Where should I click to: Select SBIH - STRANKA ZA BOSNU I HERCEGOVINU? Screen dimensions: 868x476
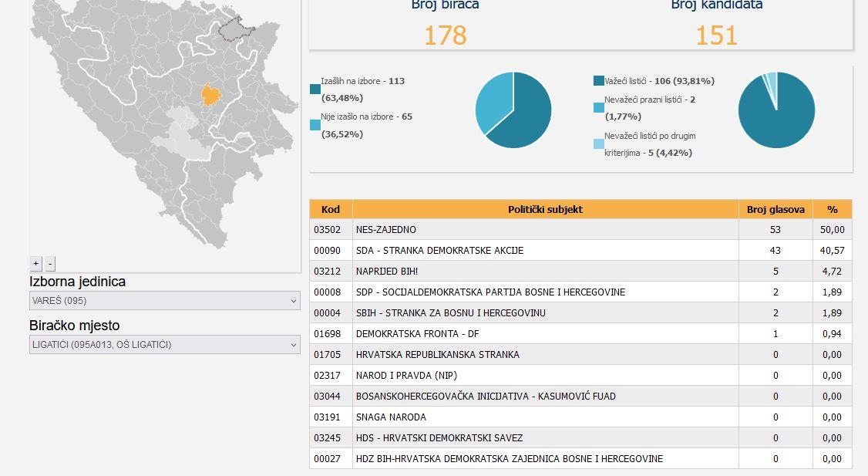(580, 313)
